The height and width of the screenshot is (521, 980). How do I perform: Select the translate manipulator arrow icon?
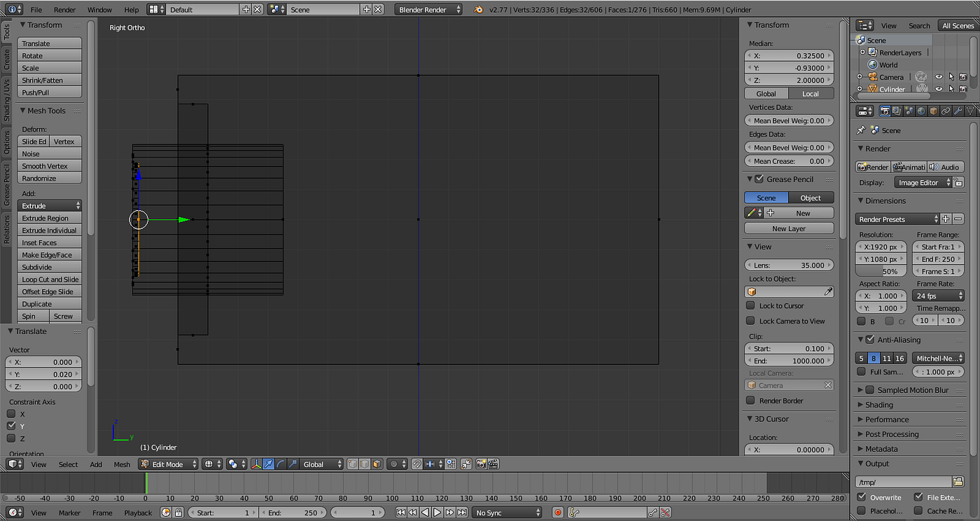[x=268, y=464]
